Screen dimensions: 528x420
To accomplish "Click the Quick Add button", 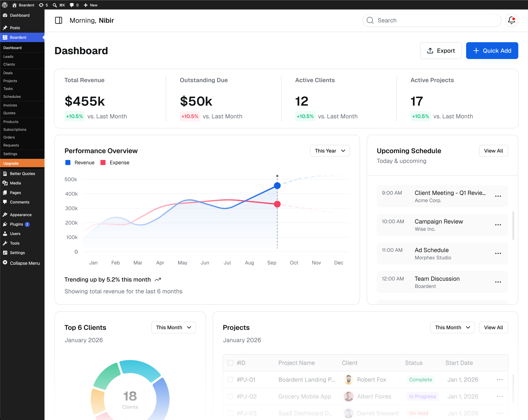I will 492,51.
